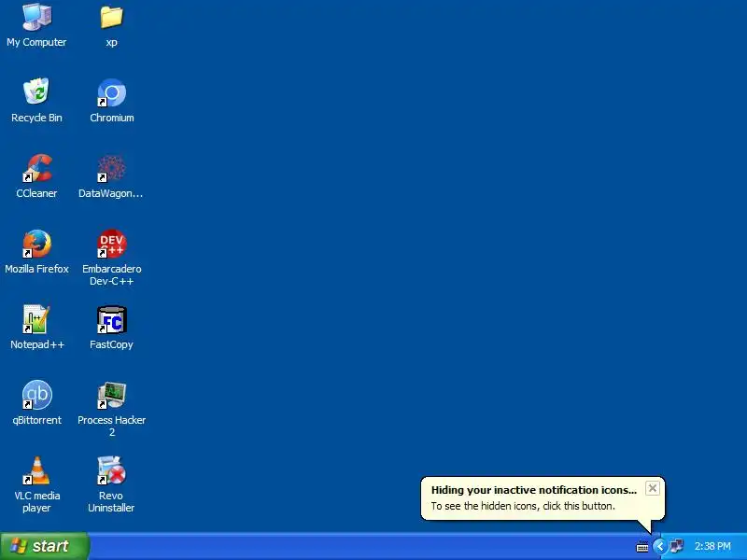Click the balloon title 'Hiding your inactive notification icons...'
This screenshot has height=560, width=747.
(533, 490)
